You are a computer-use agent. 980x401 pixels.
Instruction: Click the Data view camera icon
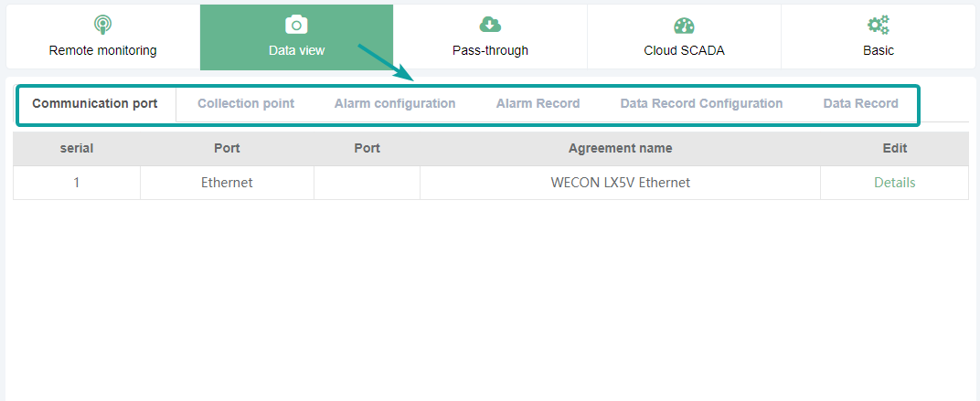tap(296, 25)
